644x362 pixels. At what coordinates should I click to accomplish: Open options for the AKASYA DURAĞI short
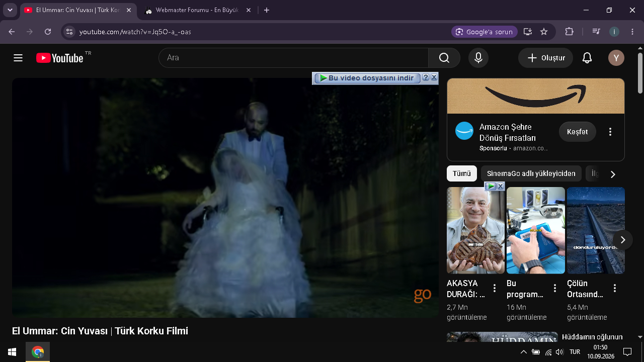pos(495,288)
